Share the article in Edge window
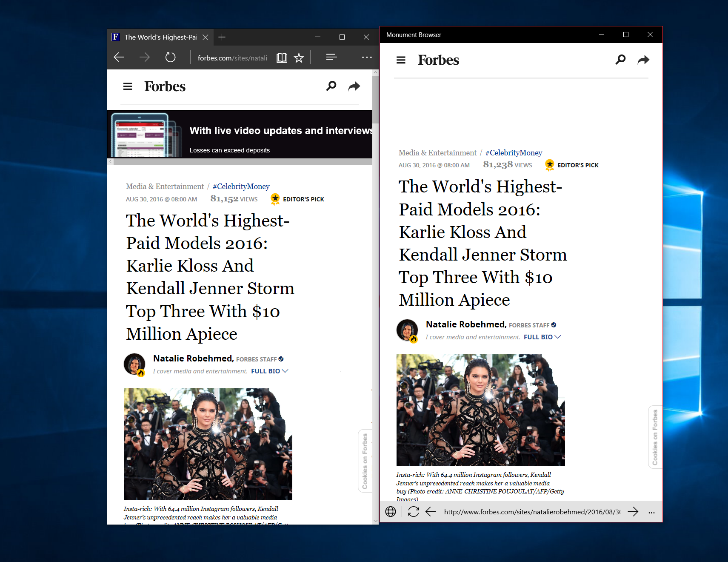The width and height of the screenshot is (728, 562). (x=354, y=87)
